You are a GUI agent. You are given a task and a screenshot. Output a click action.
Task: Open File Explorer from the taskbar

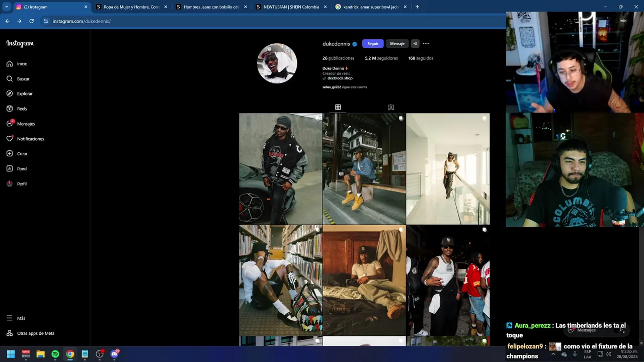tap(40, 354)
